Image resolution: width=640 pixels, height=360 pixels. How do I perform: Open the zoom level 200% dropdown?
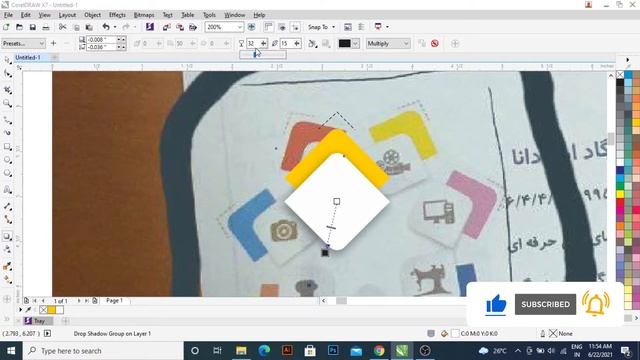[x=240, y=27]
